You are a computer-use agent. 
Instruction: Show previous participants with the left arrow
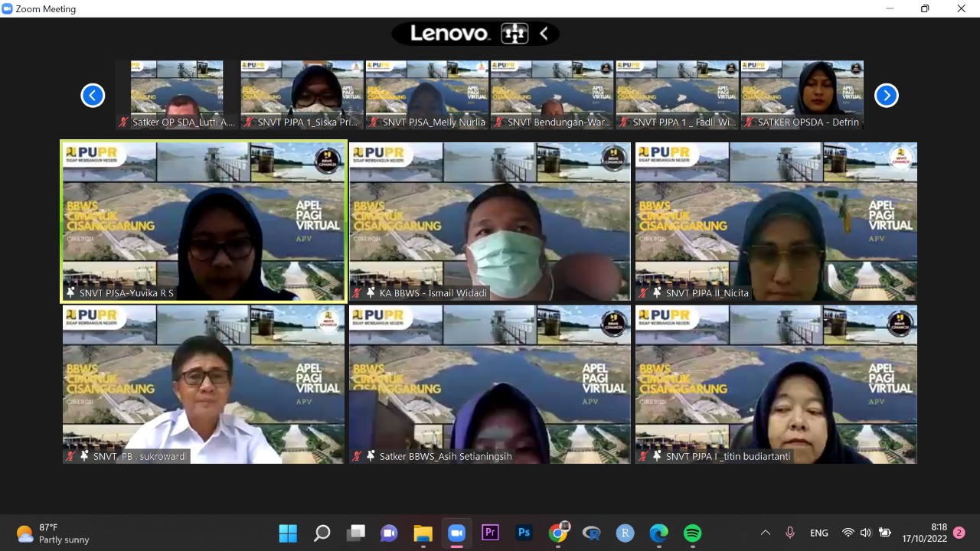pos(93,95)
